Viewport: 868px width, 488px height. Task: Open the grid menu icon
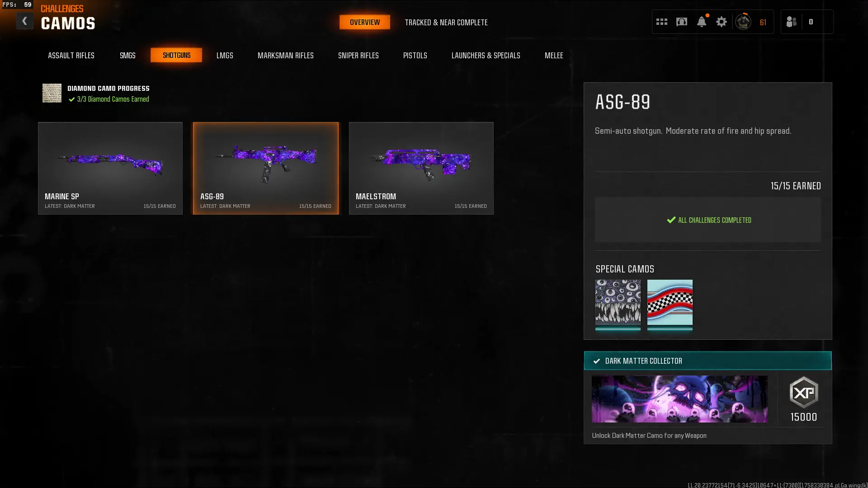[x=661, y=22]
